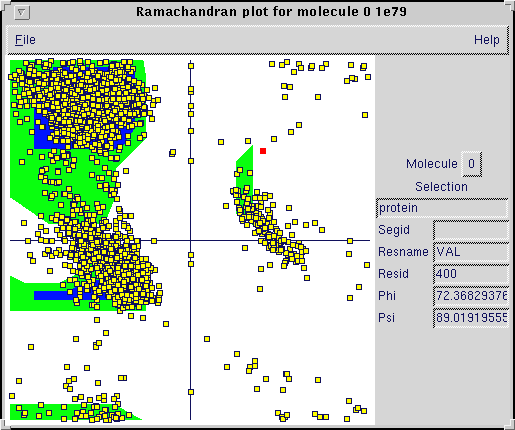Click the Resid field showing 400

pyautogui.click(x=471, y=274)
